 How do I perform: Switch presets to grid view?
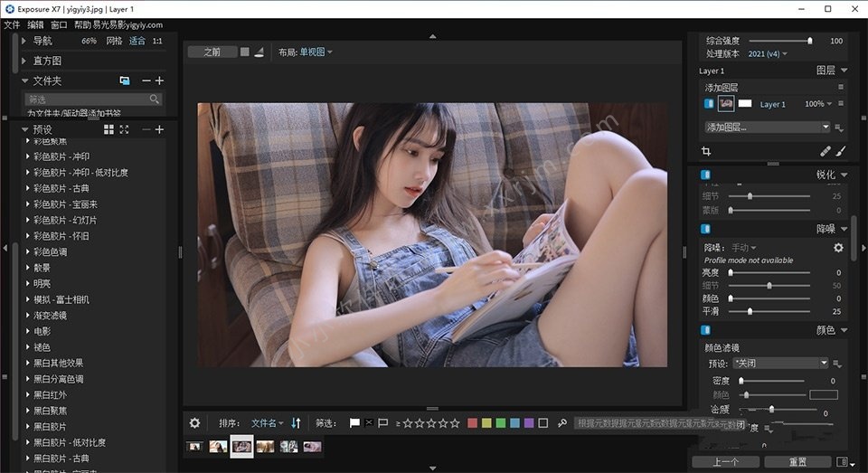tap(108, 129)
